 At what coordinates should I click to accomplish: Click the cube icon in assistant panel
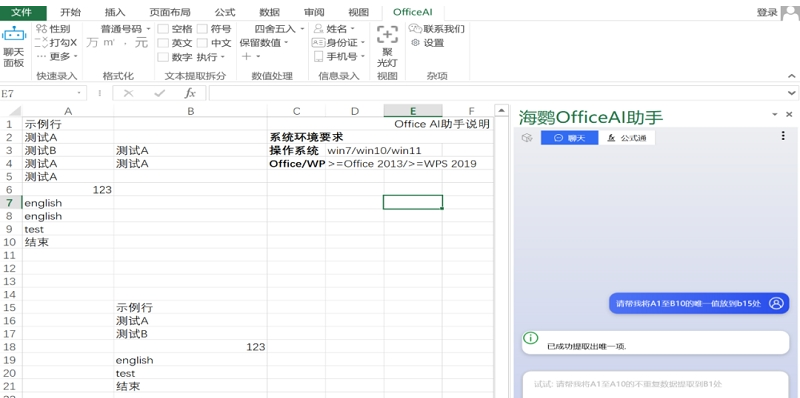[x=527, y=138]
